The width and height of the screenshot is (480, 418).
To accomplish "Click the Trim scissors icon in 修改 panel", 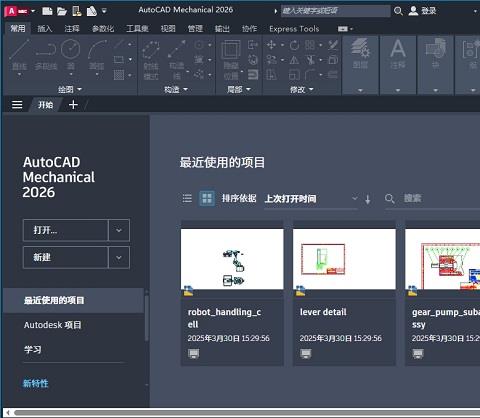I will click(x=310, y=60).
